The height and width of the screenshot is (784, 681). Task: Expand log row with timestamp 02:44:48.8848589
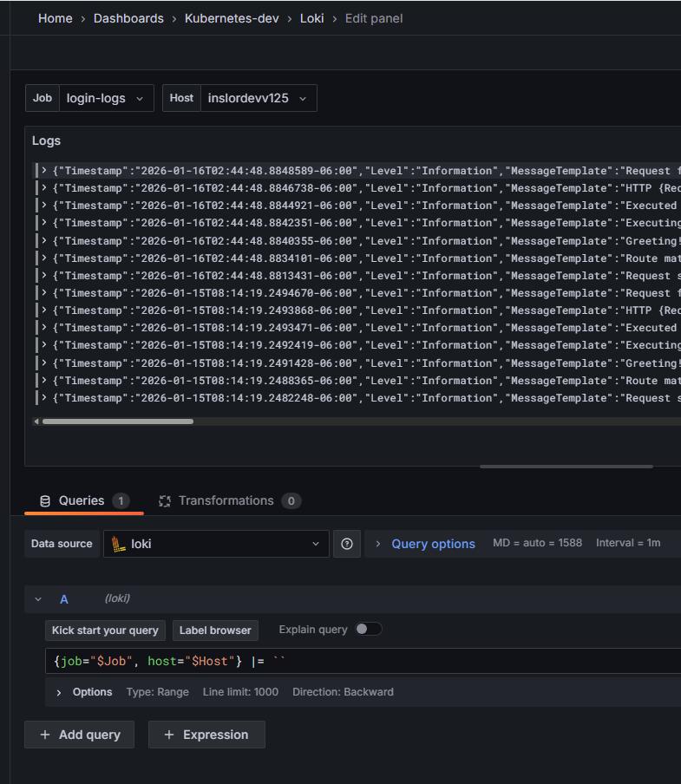coord(44,171)
